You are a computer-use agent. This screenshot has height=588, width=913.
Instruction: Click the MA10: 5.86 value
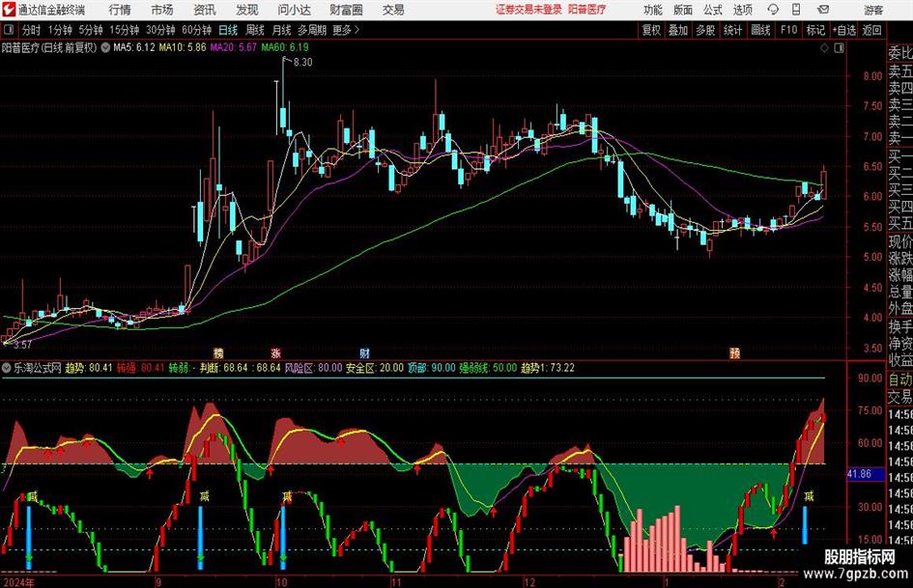click(183, 47)
